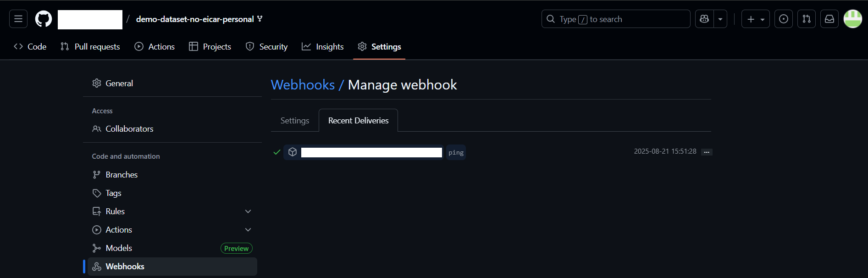Click the pull request icon on Pull requests tab
This screenshot has height=278, width=868.
coord(65,46)
